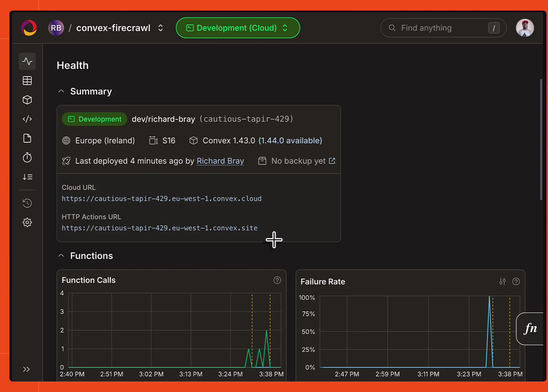Open the No backup yet external link
548x392 pixels.
coord(332,161)
